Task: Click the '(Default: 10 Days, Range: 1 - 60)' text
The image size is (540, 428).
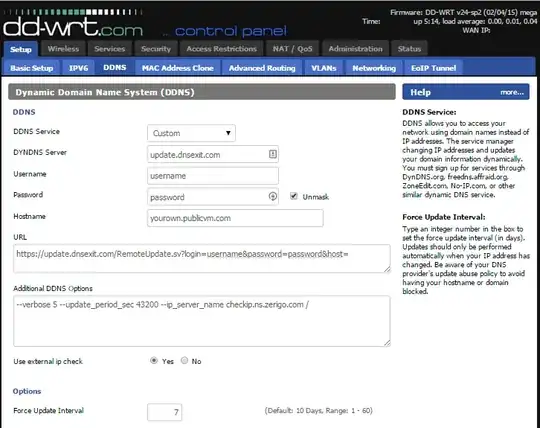Action: pos(319,410)
